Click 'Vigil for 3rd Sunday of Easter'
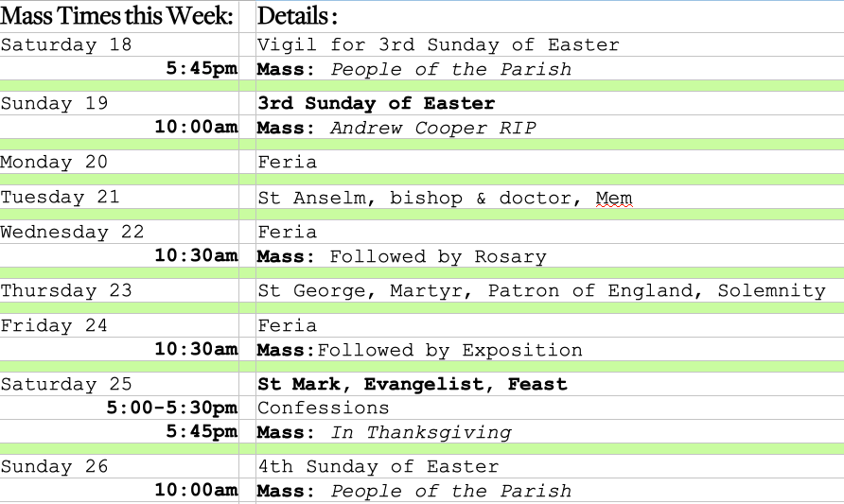 tap(438, 44)
